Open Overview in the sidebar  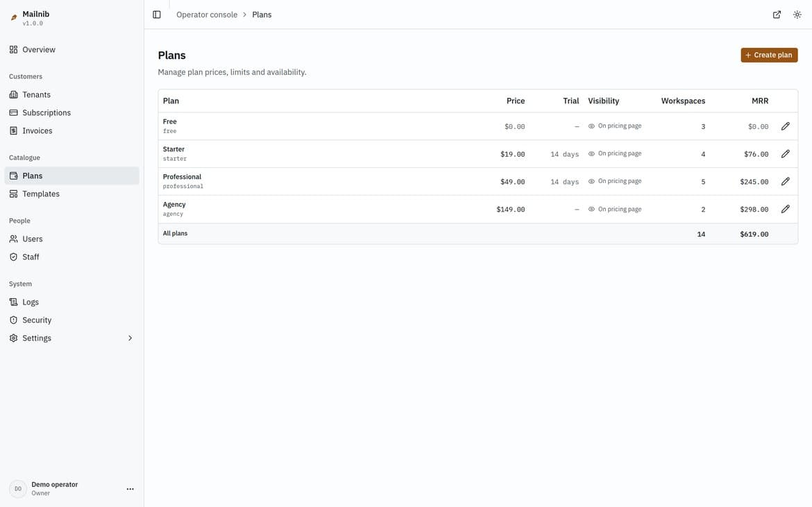click(x=72, y=50)
